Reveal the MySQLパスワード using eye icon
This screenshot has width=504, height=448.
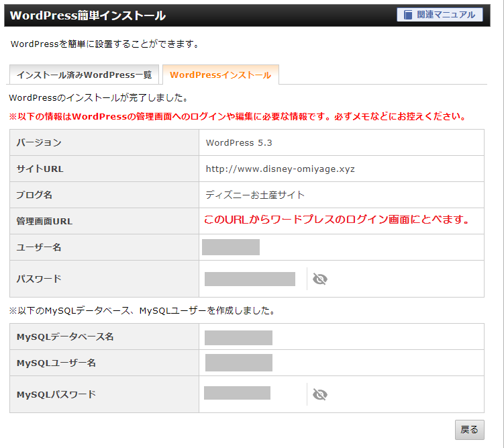(320, 394)
